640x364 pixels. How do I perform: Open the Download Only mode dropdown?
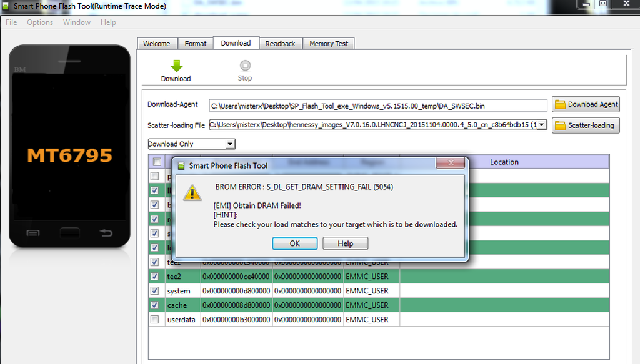230,144
